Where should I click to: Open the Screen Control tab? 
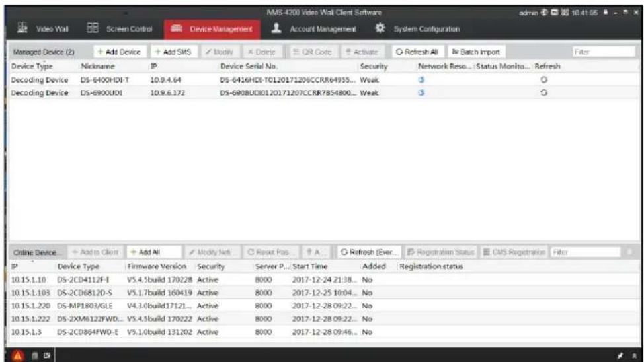(120, 28)
